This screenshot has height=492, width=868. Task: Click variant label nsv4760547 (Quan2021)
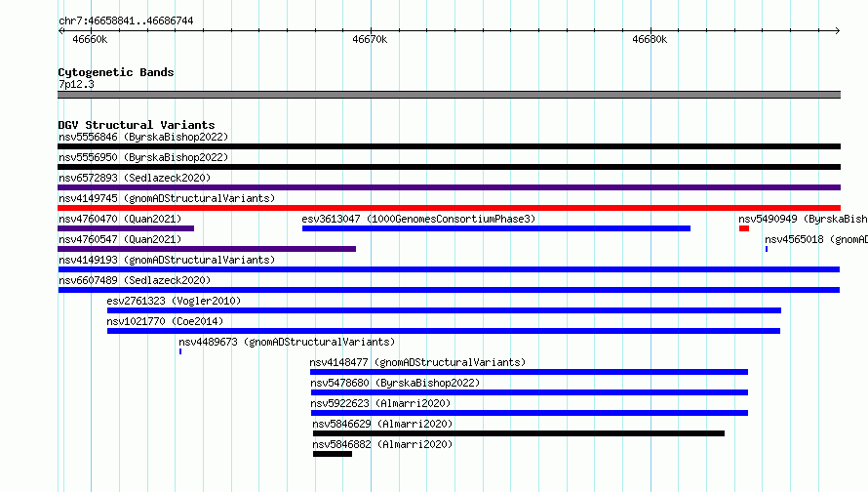(120, 239)
